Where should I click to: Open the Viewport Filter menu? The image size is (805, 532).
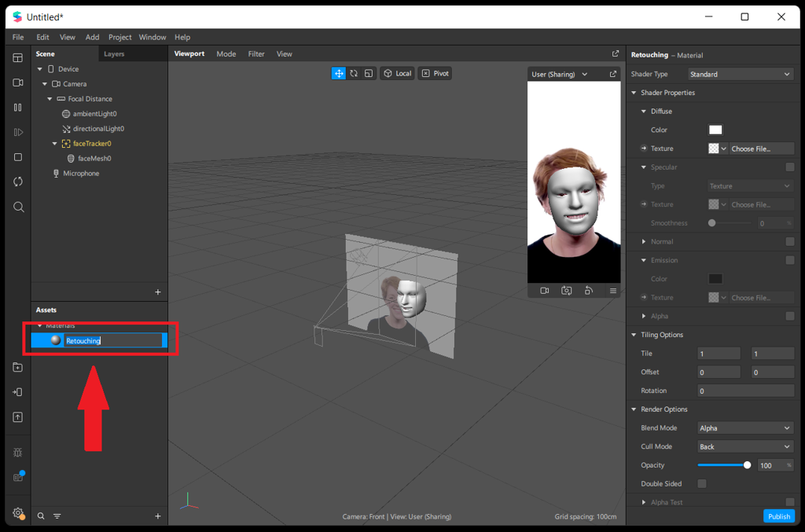256,54
